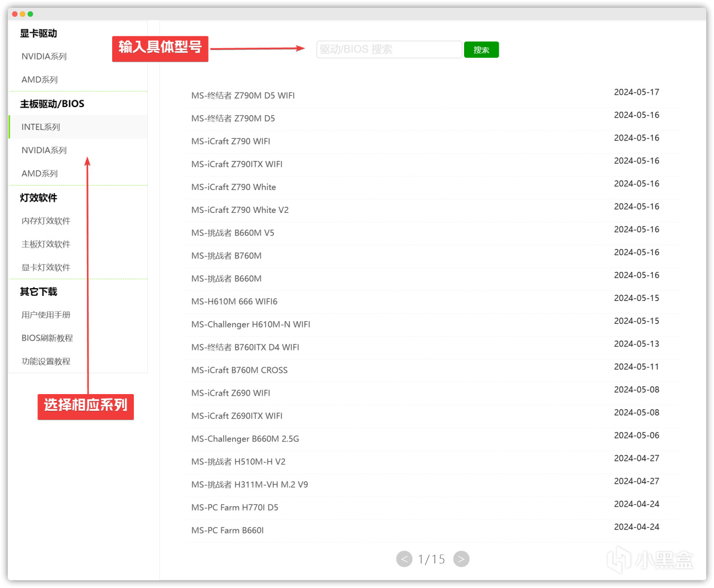The image size is (714, 588).
Task: Focus the 驱动/BIOS 搜索 input field
Action: (389, 50)
